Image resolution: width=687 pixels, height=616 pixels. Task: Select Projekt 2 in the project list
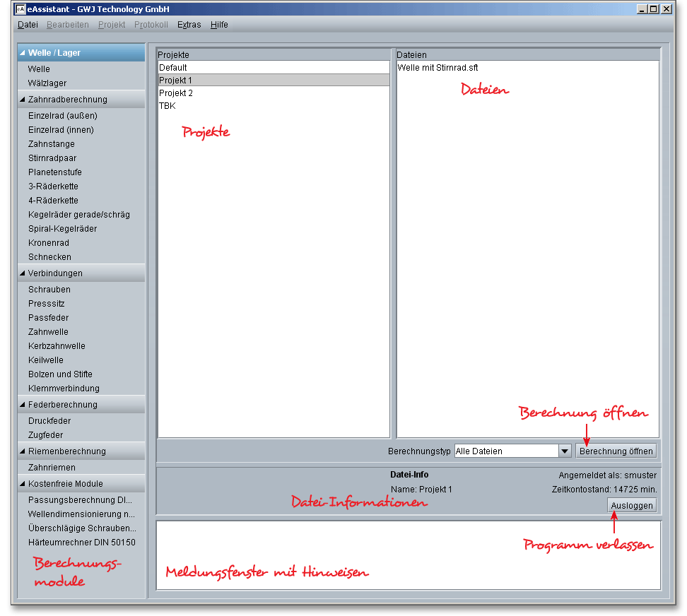[176, 93]
